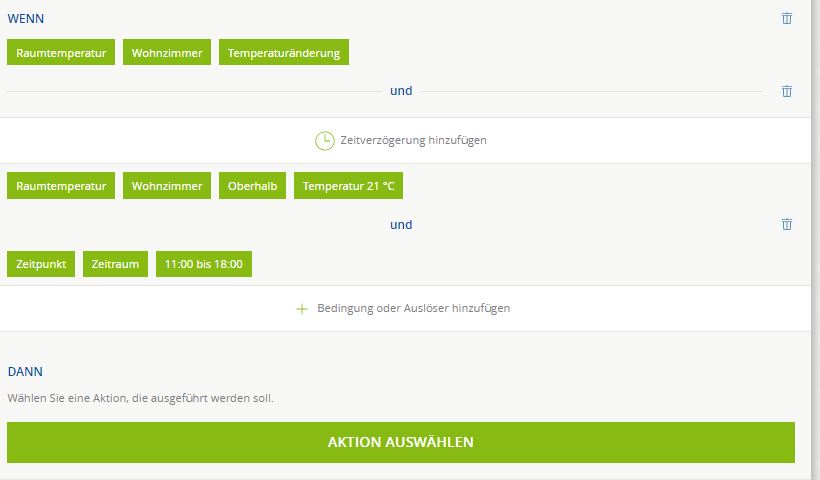
Task: Click trash icon beside the second 'und' separator
Action: pos(787,225)
